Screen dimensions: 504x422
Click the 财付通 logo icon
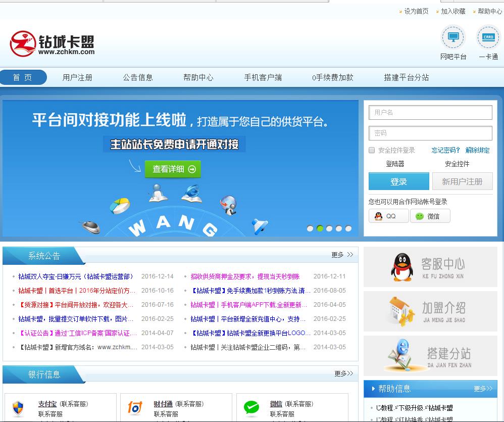click(x=135, y=408)
